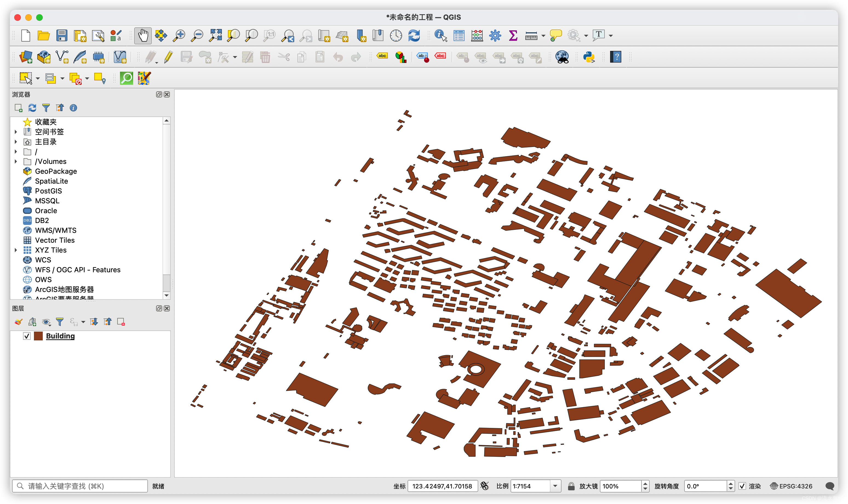Click the Refresh map canvas icon
This screenshot has height=504, width=848.
click(x=414, y=35)
